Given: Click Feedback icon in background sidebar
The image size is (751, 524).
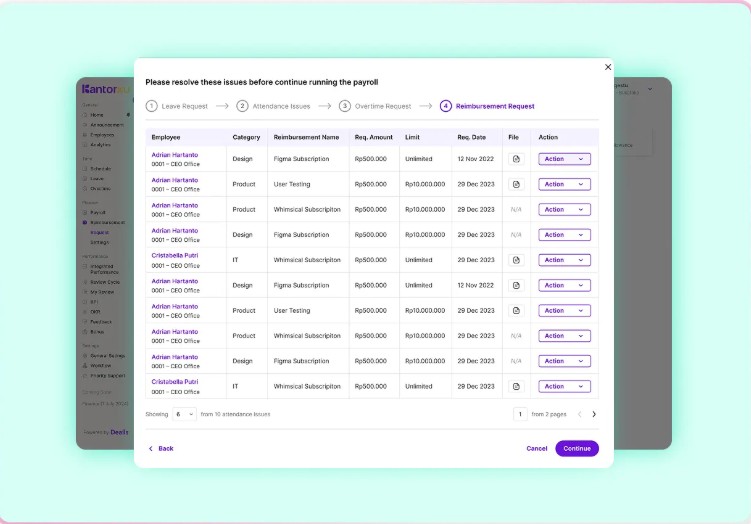Looking at the screenshot, I should 85,322.
